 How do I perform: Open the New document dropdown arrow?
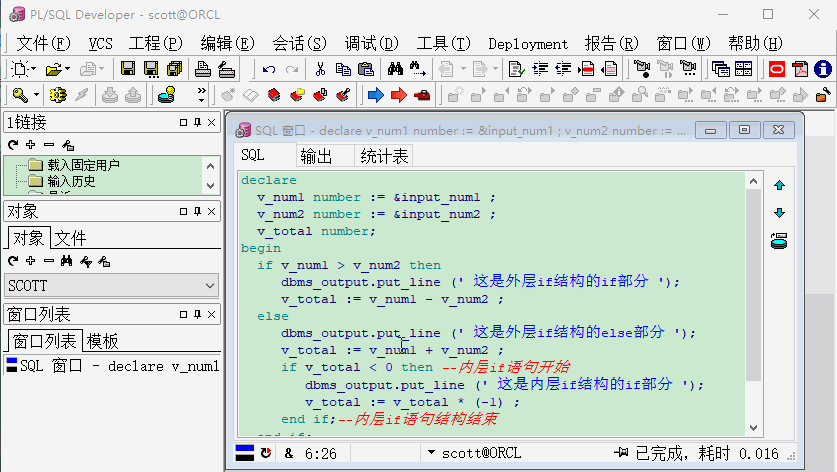pos(34,69)
